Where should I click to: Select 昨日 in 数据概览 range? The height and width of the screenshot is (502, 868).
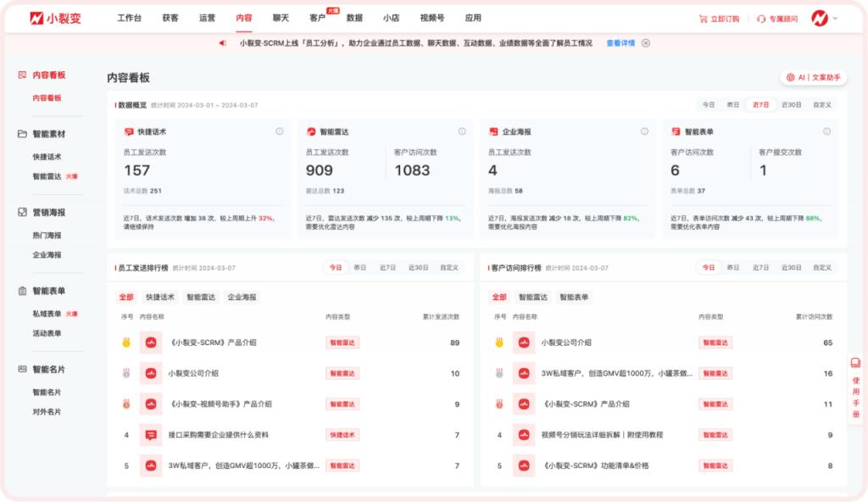[x=733, y=104]
